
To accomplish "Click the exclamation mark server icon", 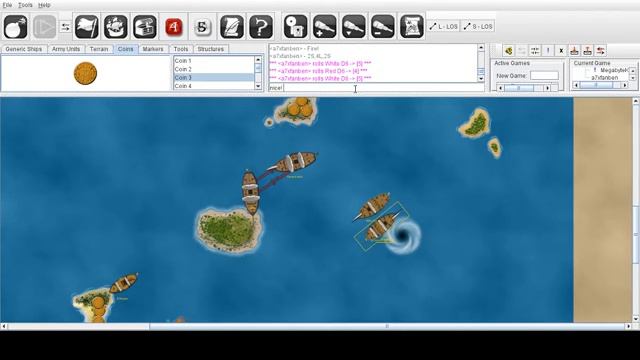I will (548, 51).
